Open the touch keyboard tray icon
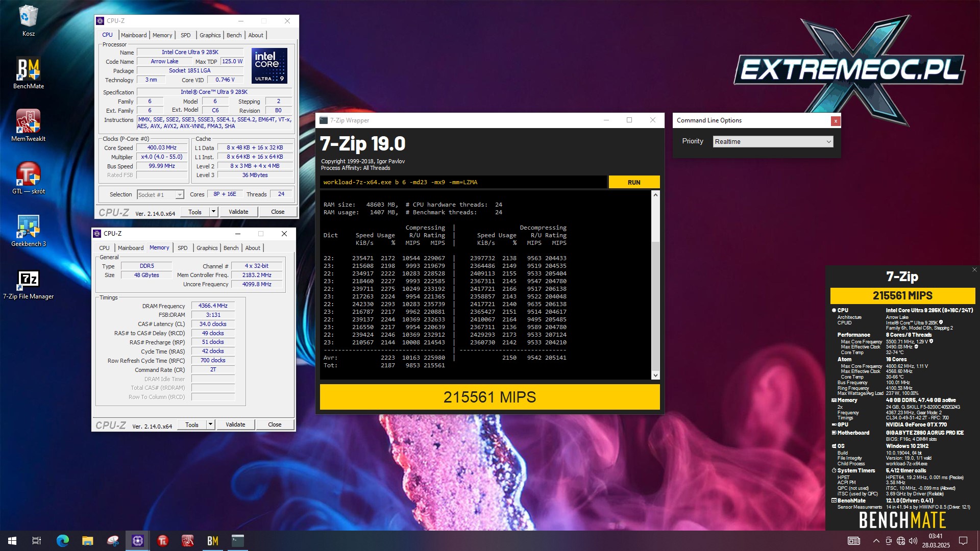Screen dimensions: 980x551 pyautogui.click(x=854, y=541)
